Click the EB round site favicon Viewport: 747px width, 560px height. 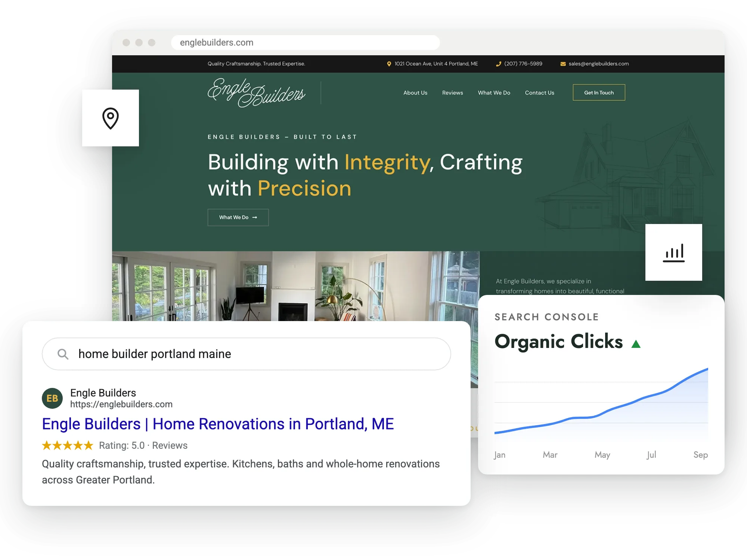click(52, 398)
